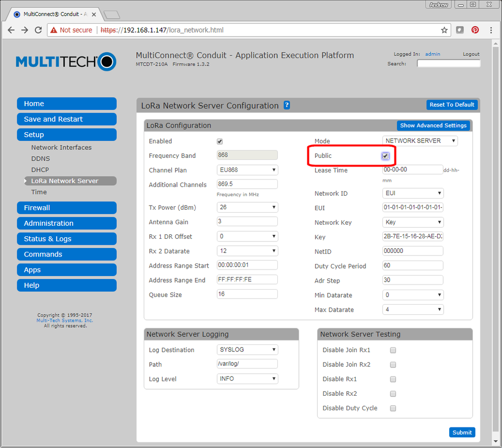The image size is (502, 448).
Task: Click the EUI input field
Action: (413, 207)
